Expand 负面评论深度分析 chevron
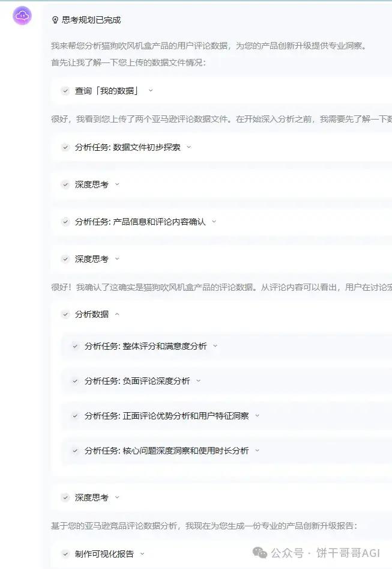Screen dimensions: 392x569 [x=198, y=381]
